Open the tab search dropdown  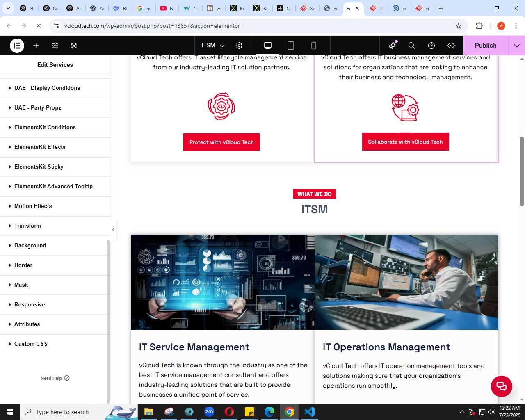click(8, 8)
